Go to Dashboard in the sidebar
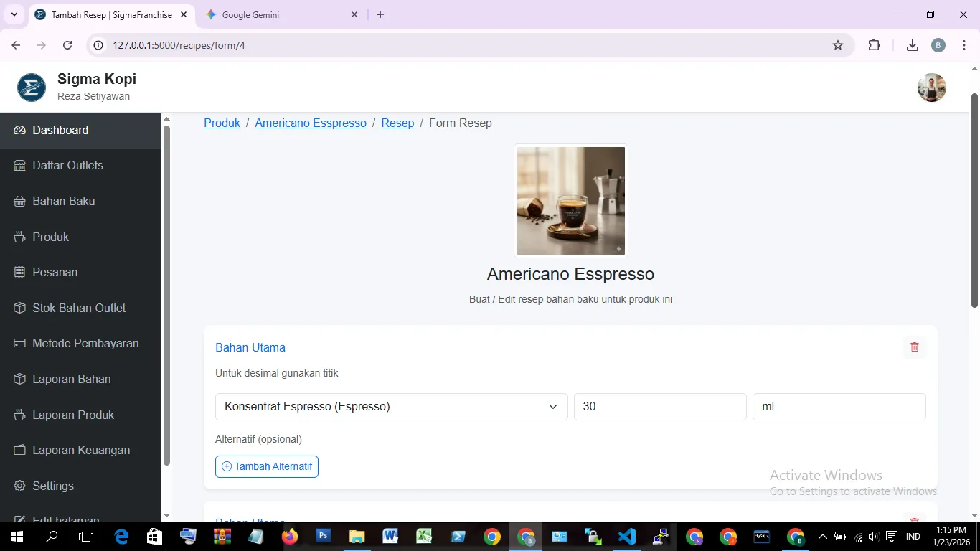This screenshot has height=551, width=980. click(80, 131)
